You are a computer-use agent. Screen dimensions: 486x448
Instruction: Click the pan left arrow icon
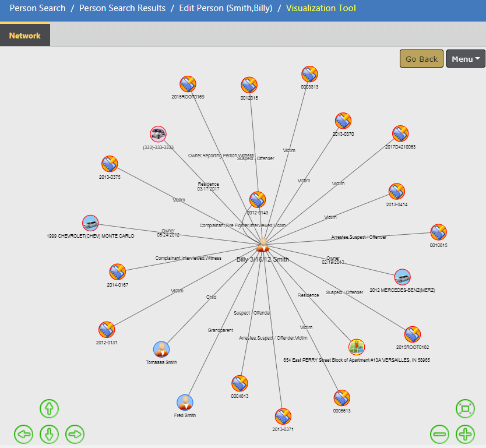coord(24,434)
